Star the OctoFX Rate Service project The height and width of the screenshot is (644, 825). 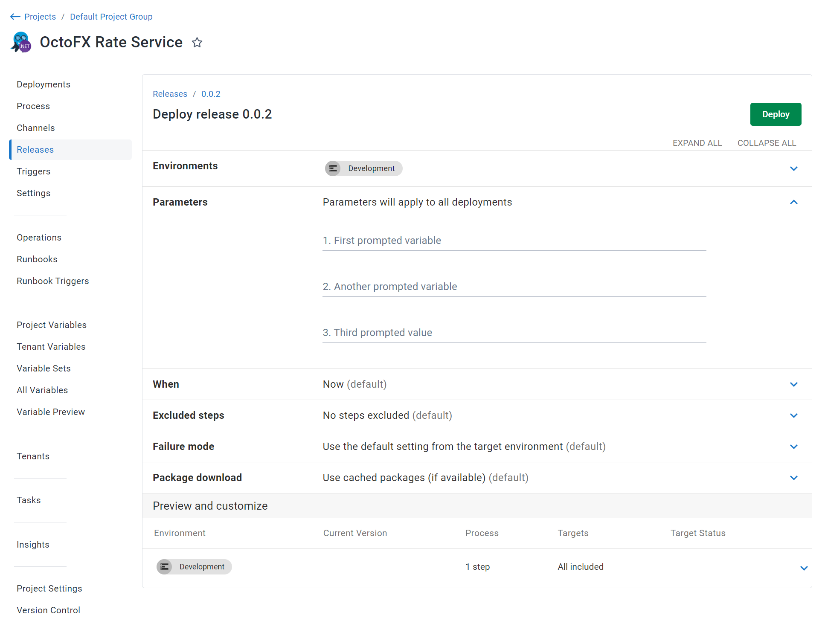(197, 43)
